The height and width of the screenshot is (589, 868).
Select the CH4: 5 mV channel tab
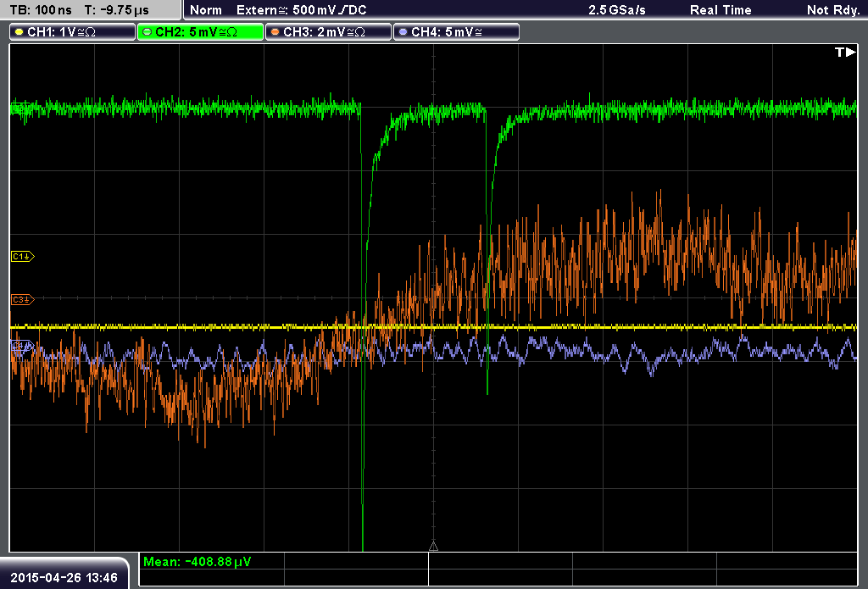456,32
